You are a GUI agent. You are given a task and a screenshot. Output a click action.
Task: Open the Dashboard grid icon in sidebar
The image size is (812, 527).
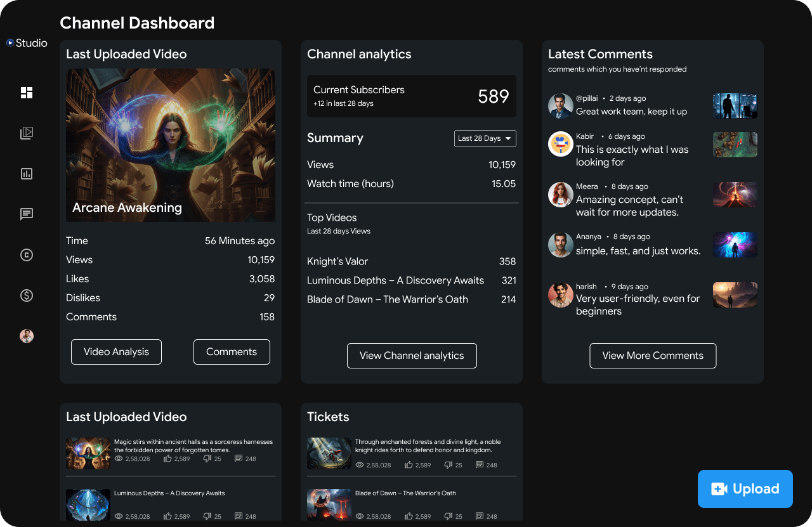click(27, 93)
